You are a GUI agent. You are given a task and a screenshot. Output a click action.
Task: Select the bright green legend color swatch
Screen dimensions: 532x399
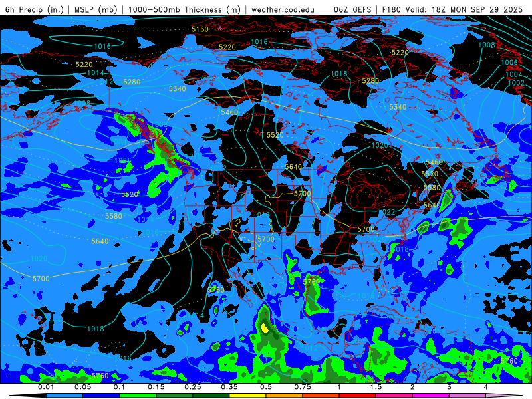coord(138,396)
